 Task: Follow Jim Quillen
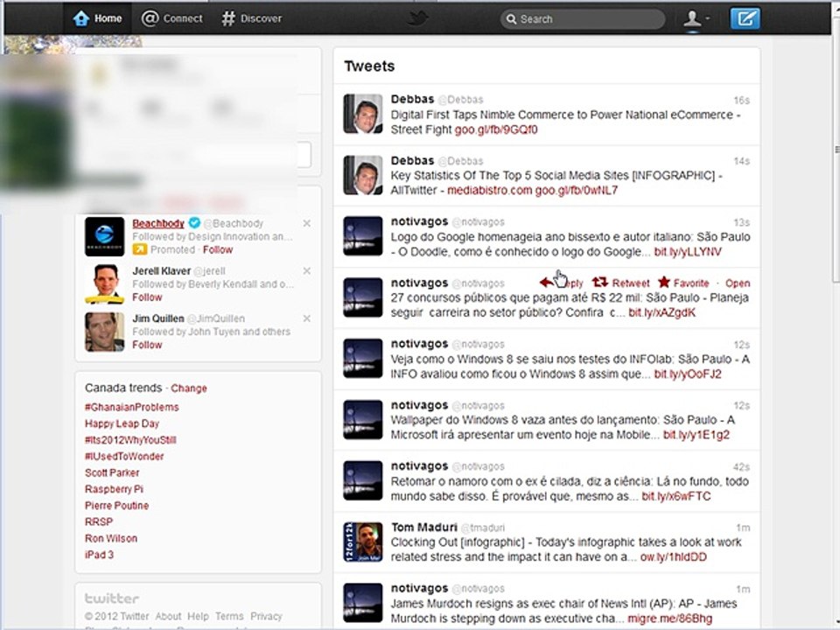(x=147, y=345)
